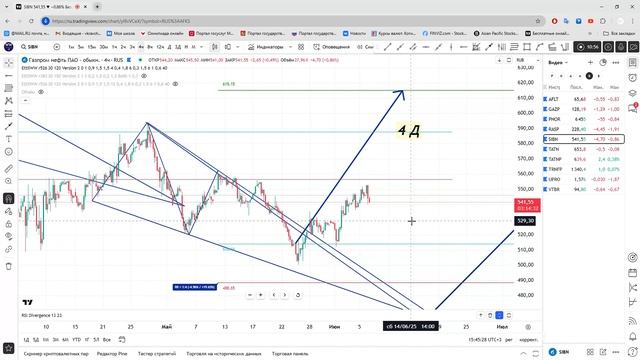This screenshot has height=360, width=640.
Task: Select the 12-hour timeframe
Action: point(160,47)
